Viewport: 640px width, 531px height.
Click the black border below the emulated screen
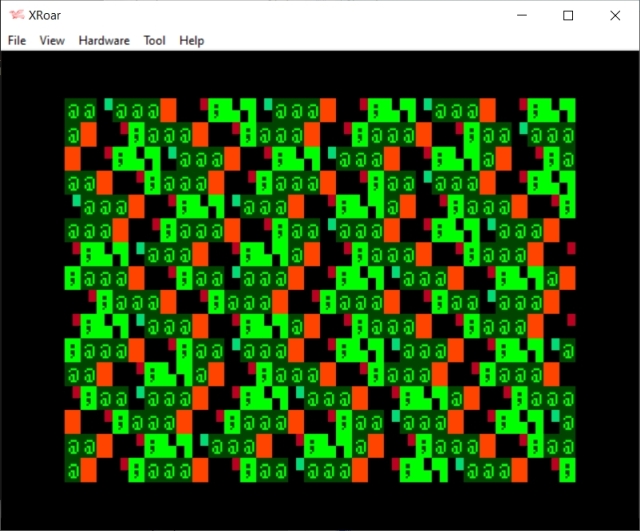pyautogui.click(x=320, y=505)
